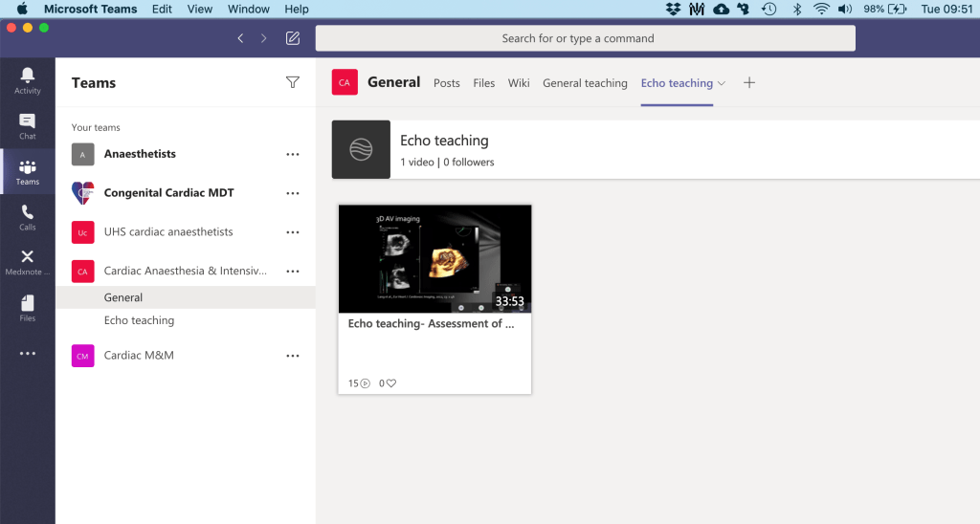
Task: Open the Echo teaching channel in list
Action: click(139, 320)
